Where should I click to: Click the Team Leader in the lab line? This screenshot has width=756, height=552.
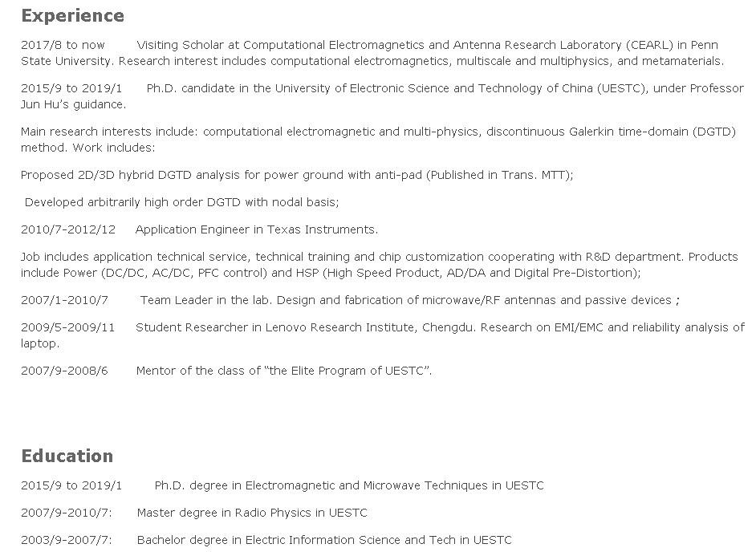pos(409,300)
